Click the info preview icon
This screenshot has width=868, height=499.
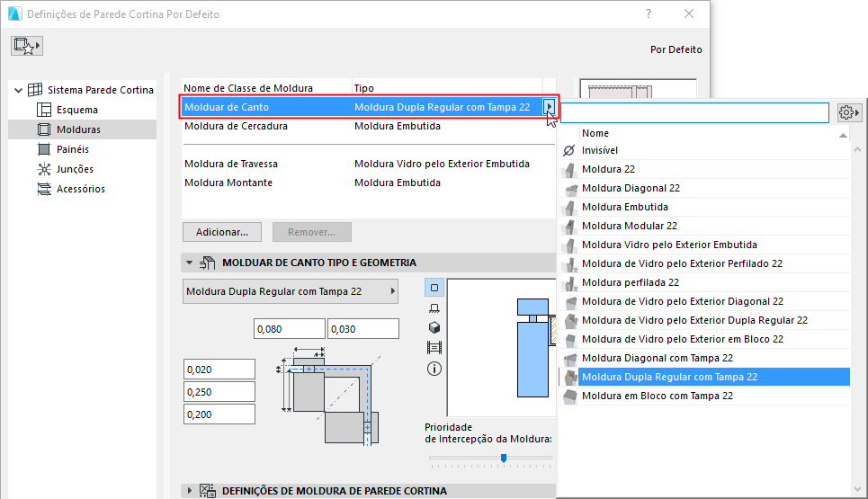click(434, 369)
